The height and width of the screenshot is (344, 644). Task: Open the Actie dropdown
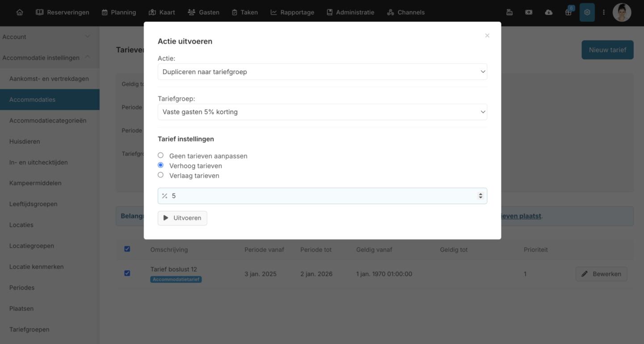pos(322,72)
